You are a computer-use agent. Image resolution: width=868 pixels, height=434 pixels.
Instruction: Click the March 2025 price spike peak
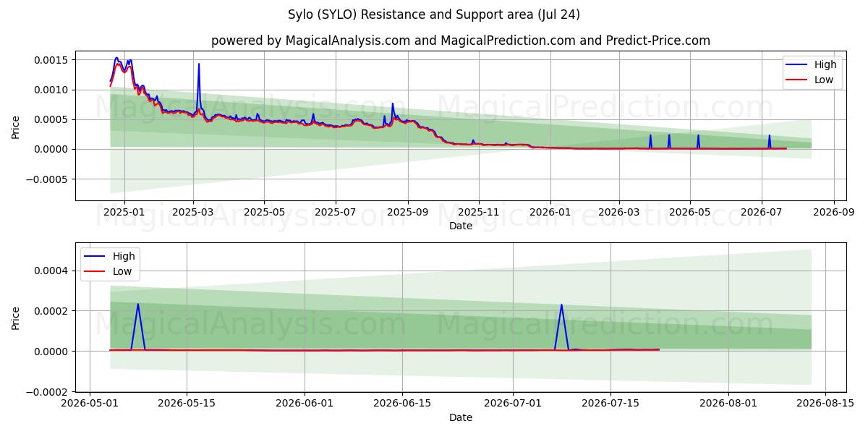click(199, 64)
